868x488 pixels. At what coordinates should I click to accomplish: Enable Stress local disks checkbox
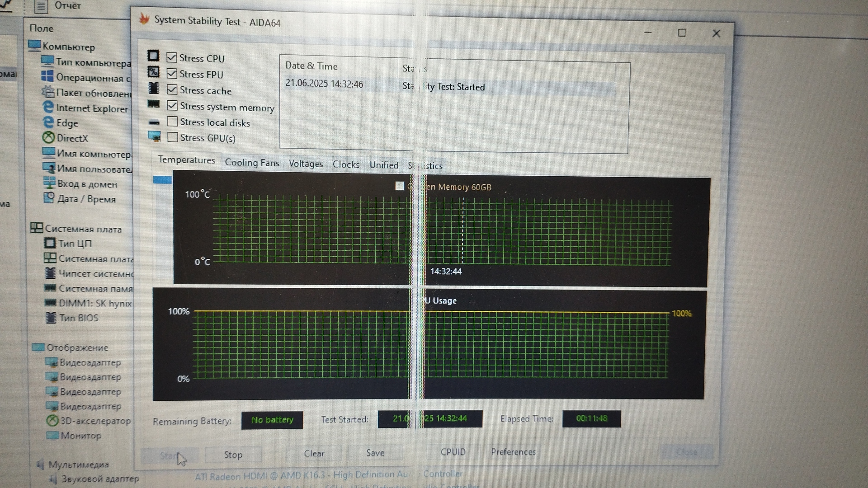tap(172, 122)
